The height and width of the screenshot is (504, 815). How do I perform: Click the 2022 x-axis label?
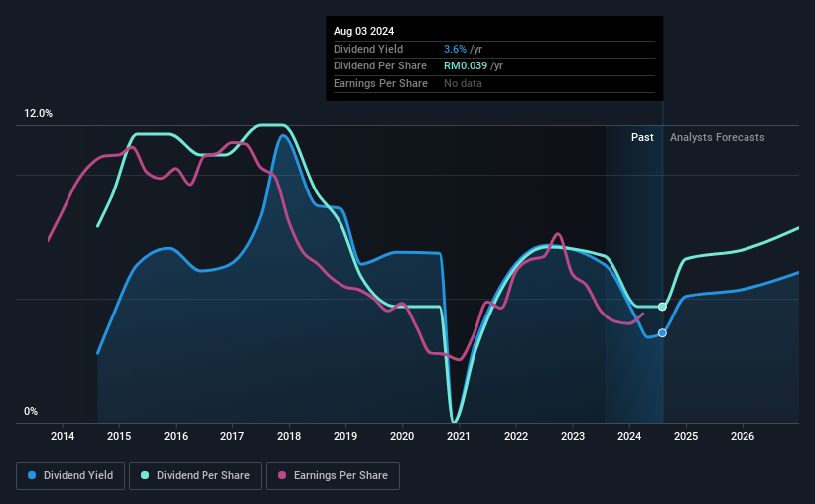click(x=516, y=436)
